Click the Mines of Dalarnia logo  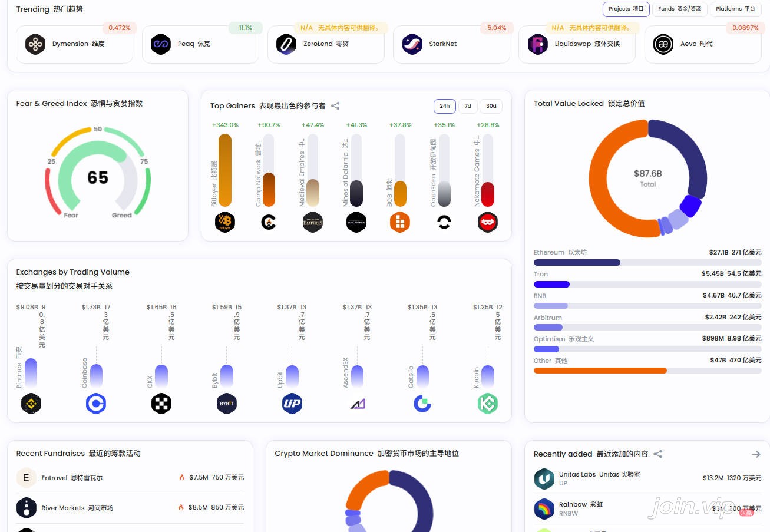(356, 222)
